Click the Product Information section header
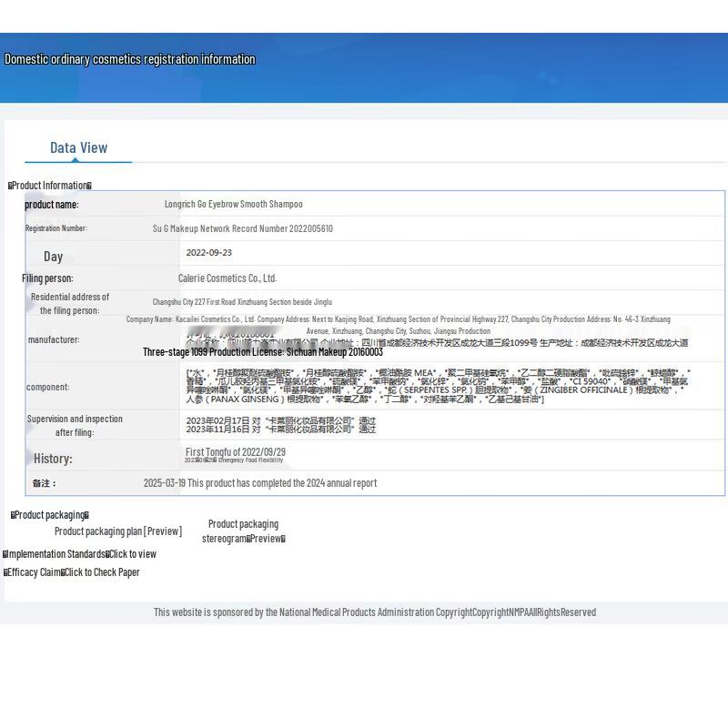 [50, 186]
